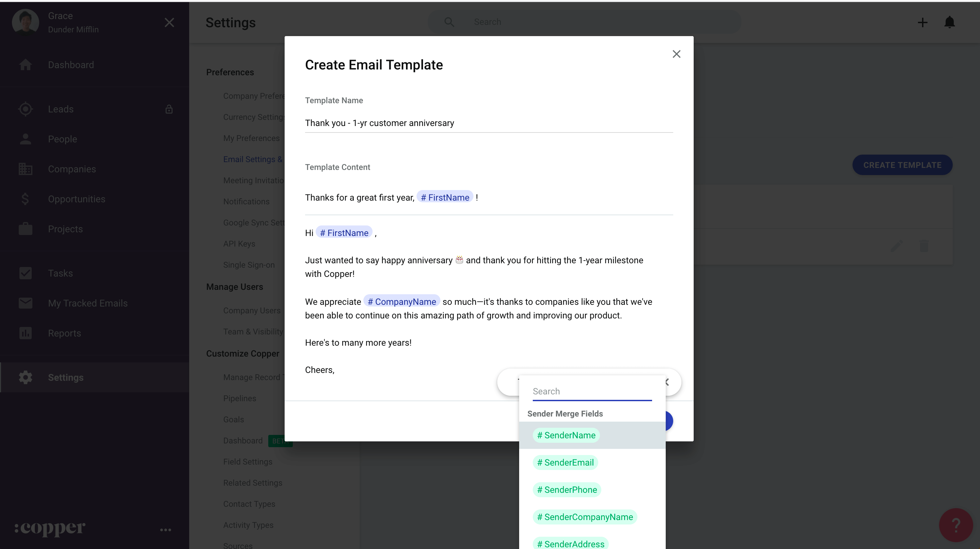Click the Template Name input field
Viewport: 980px width, 549px height.
(489, 123)
